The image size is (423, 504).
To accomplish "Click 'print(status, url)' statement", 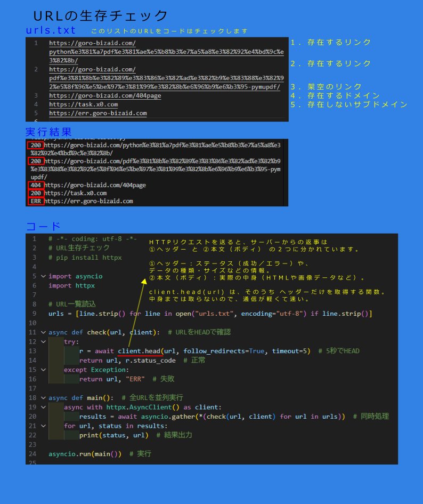I will click(113, 435).
